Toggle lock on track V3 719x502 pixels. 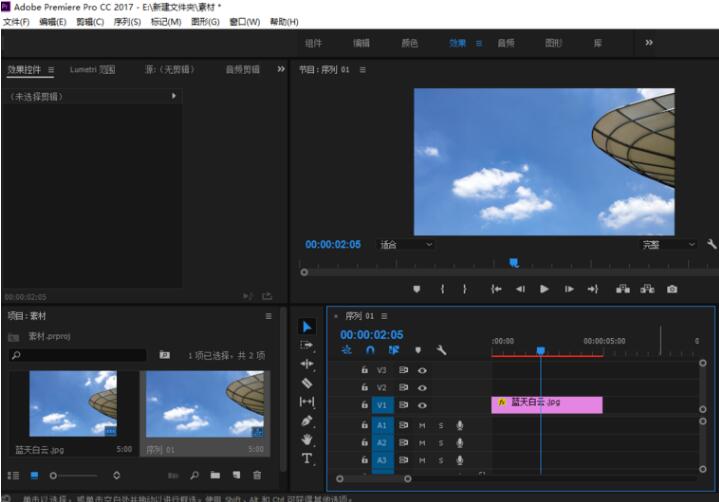click(x=365, y=369)
